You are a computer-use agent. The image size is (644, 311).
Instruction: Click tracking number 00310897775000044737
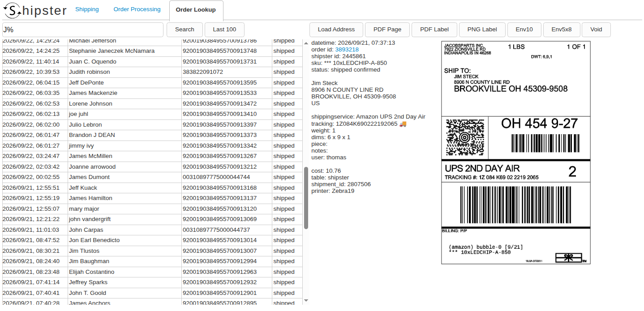pyautogui.click(x=216, y=230)
